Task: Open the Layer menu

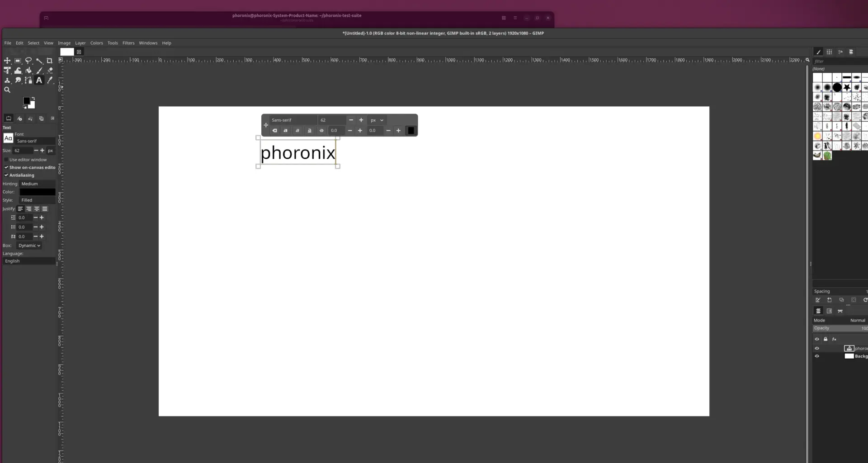Action: (x=80, y=43)
